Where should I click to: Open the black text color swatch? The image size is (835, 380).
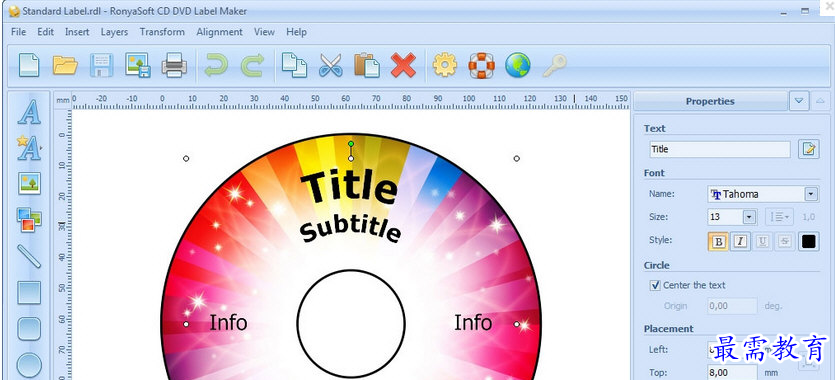pos(808,242)
